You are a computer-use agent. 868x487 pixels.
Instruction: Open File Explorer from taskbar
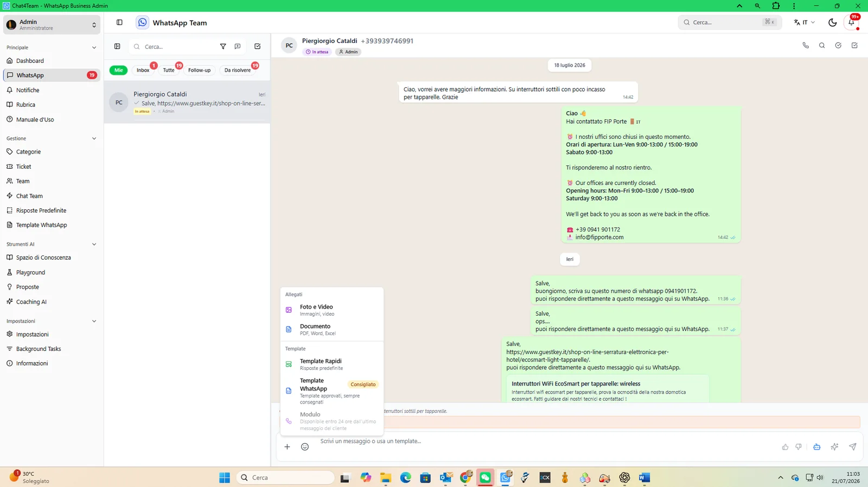pyautogui.click(x=386, y=477)
